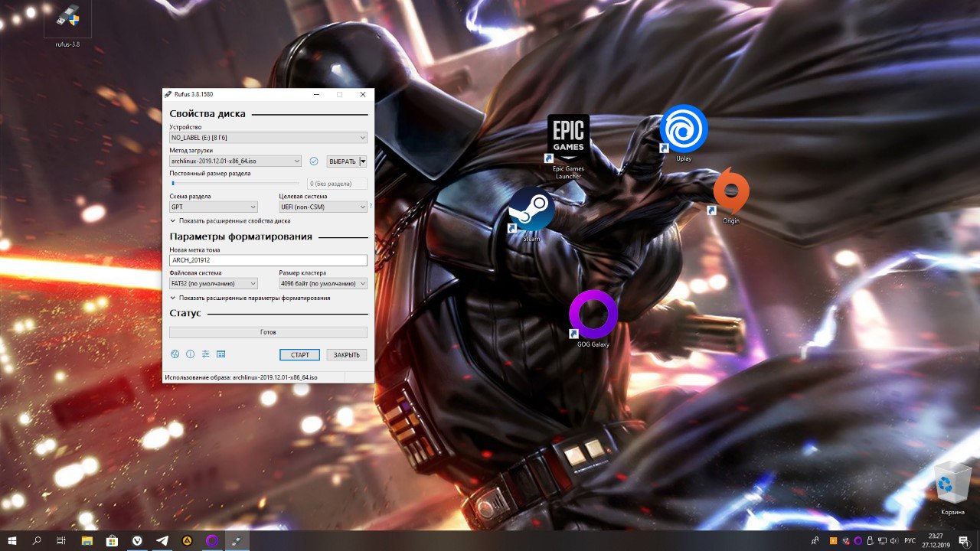Viewport: 980px width, 551px height.
Task: Open File Explorer from the taskbar
Action: click(87, 541)
